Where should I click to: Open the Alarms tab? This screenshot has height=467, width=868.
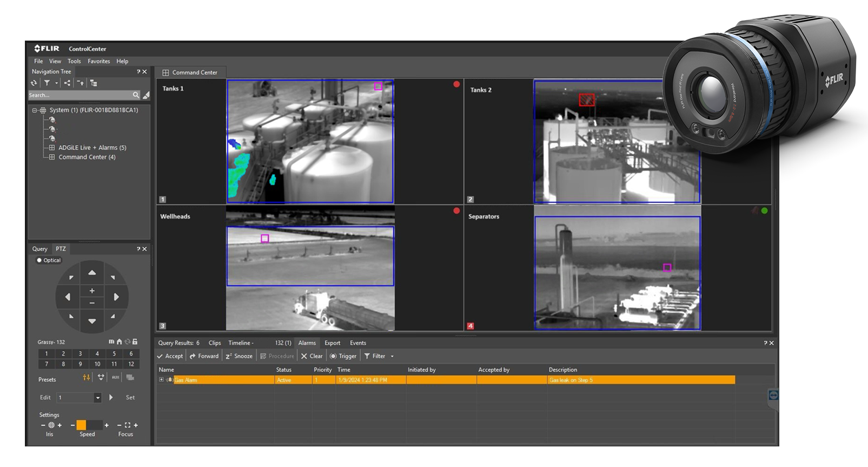(x=307, y=343)
